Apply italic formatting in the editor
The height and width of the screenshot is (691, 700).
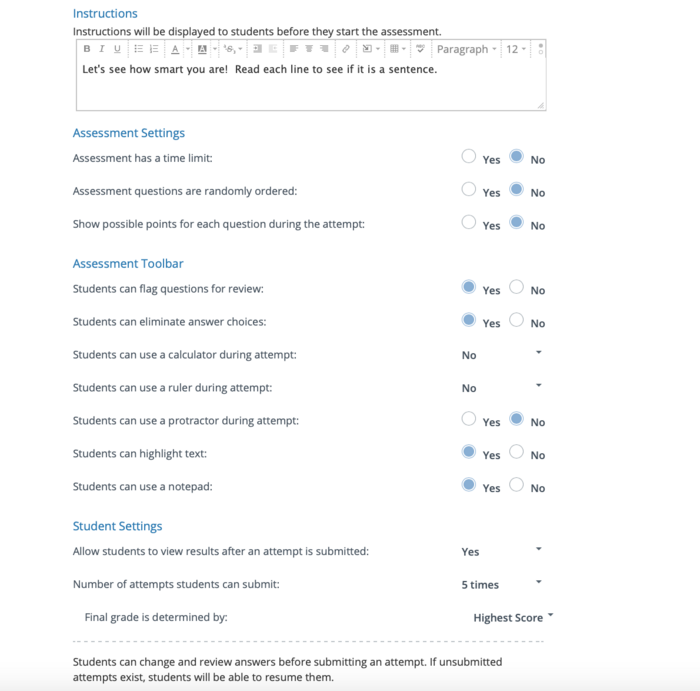pos(101,49)
